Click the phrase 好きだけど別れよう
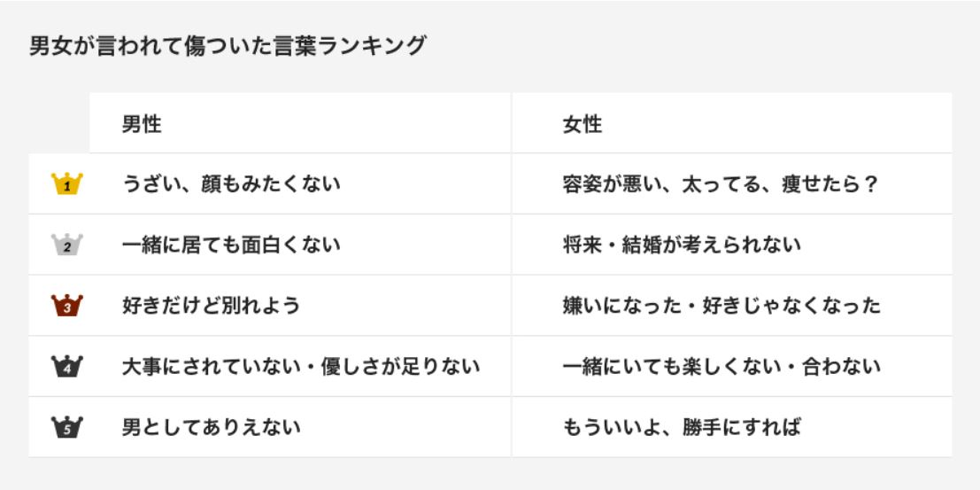This screenshot has height=490, width=980. (211, 307)
